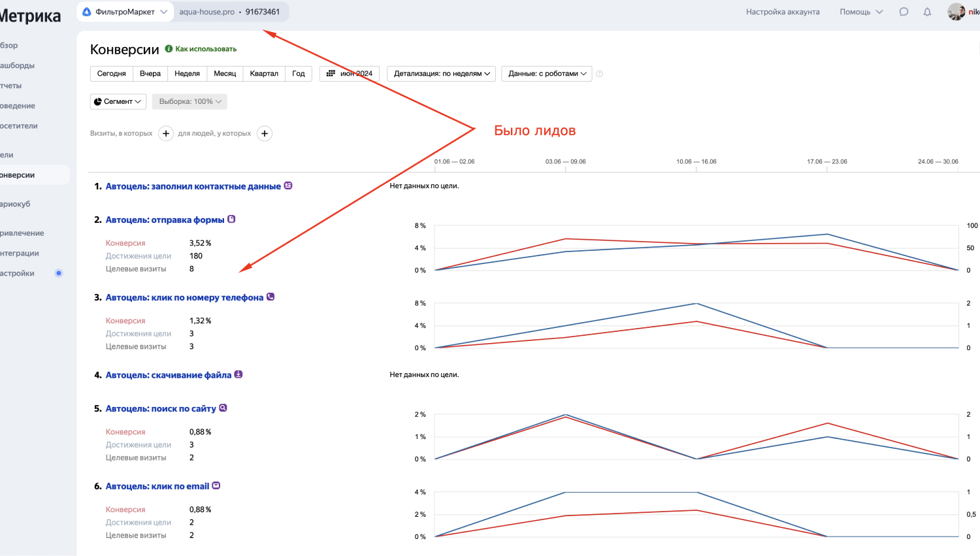980x556 pixels.
Task: Open Как использовать help link
Action: [x=206, y=49]
